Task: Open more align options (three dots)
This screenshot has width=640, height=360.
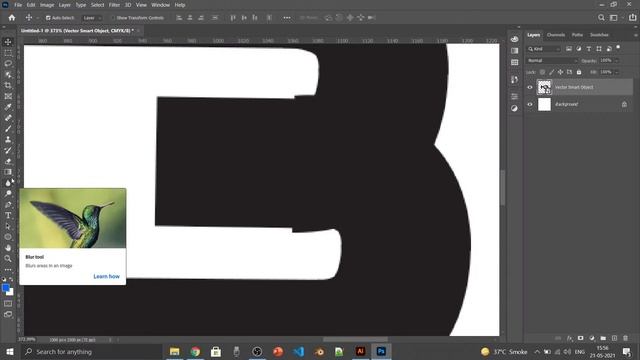Action: tap(287, 18)
